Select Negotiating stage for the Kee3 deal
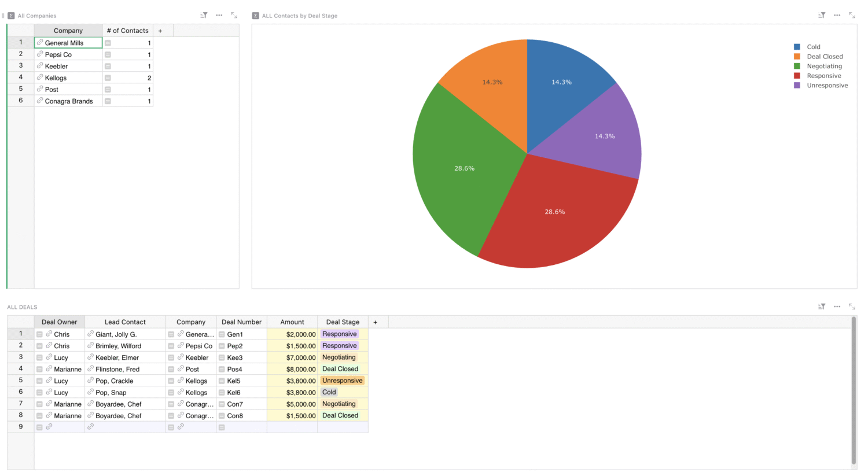Image resolution: width=868 pixels, height=476 pixels. tap(343, 357)
